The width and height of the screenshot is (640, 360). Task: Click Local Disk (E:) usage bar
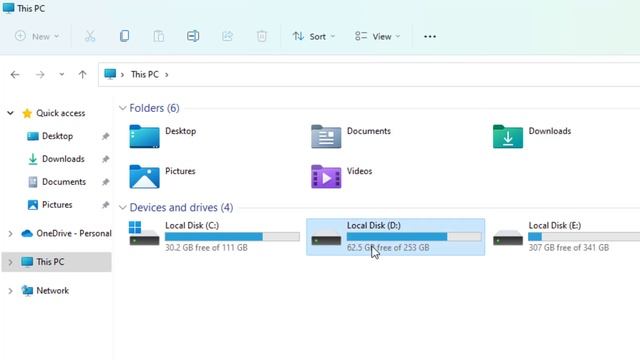click(x=584, y=237)
